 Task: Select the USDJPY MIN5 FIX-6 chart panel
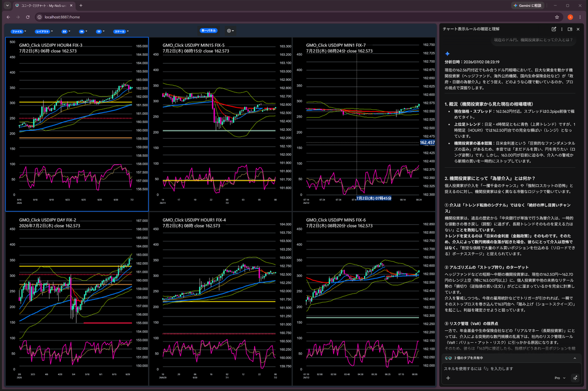[x=364, y=299]
